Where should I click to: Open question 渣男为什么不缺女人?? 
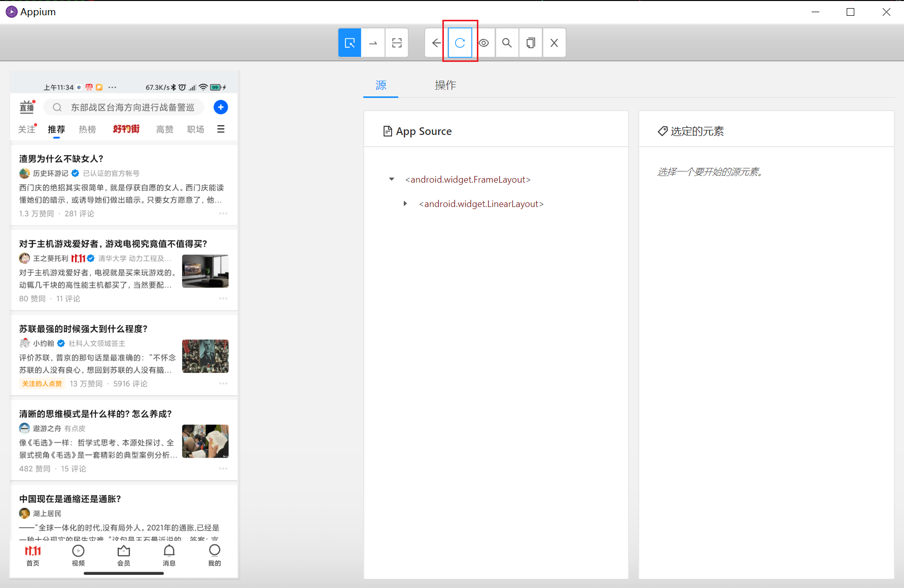pos(61,159)
